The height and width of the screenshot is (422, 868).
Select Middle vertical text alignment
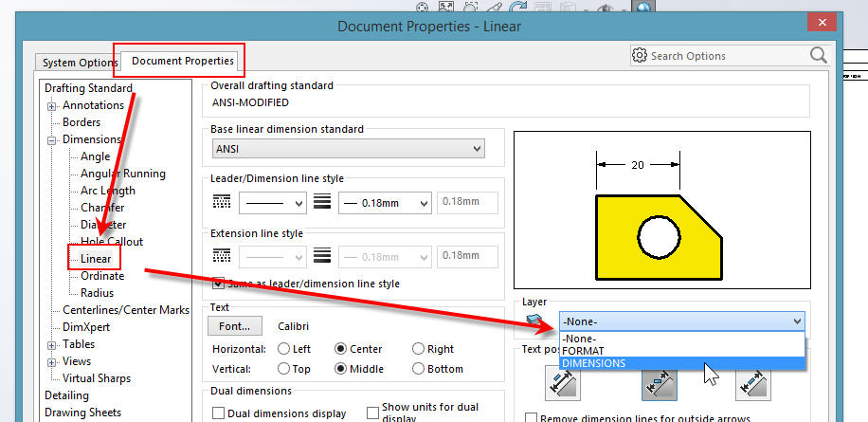[x=341, y=368]
